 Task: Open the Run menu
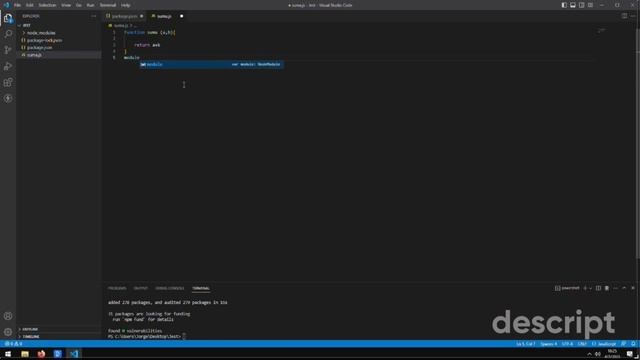90,5
